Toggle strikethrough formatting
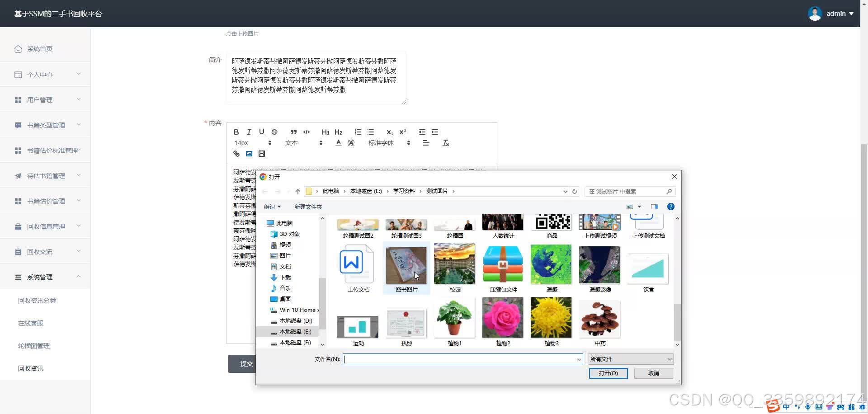The image size is (868, 414). click(x=274, y=132)
